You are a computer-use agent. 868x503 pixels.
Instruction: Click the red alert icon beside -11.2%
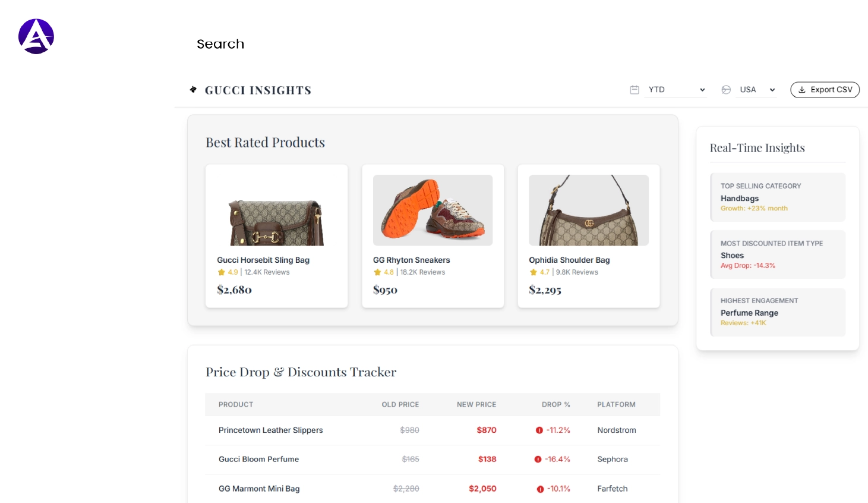[x=539, y=430]
